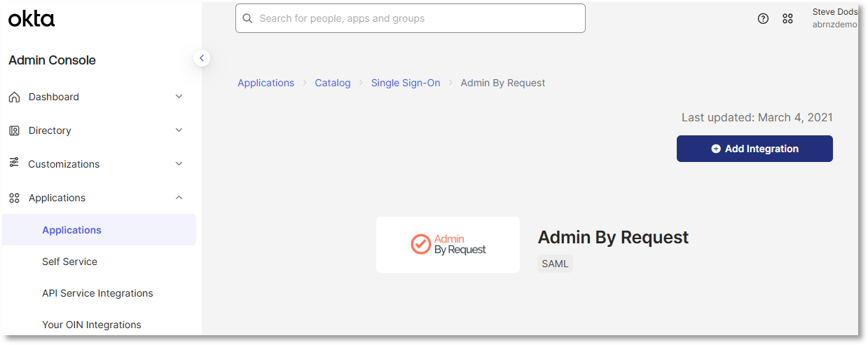Click the Okta logo
This screenshot has width=868, height=345.
32,19
